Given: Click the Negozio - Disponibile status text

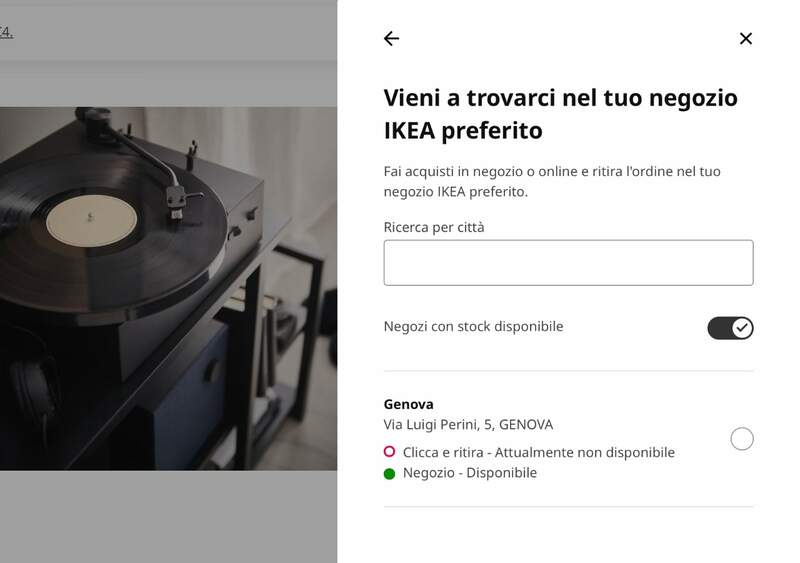Looking at the screenshot, I should pyautogui.click(x=469, y=473).
